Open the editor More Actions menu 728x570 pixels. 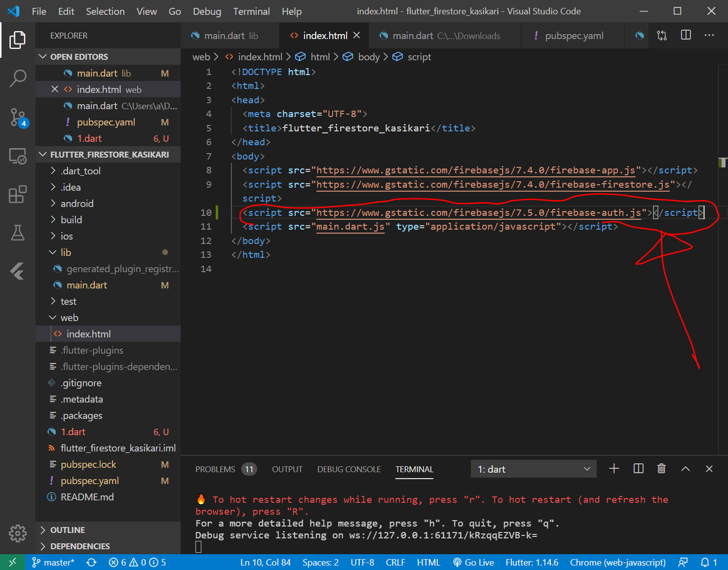(x=709, y=35)
